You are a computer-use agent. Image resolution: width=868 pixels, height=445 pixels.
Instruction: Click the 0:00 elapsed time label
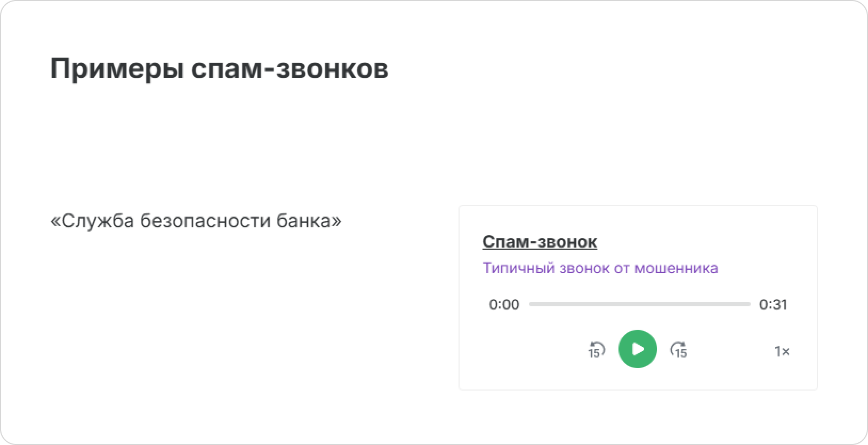tap(504, 305)
